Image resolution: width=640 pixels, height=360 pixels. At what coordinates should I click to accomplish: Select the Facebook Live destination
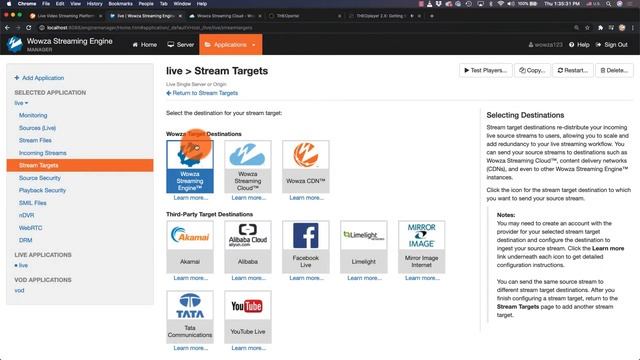point(306,247)
